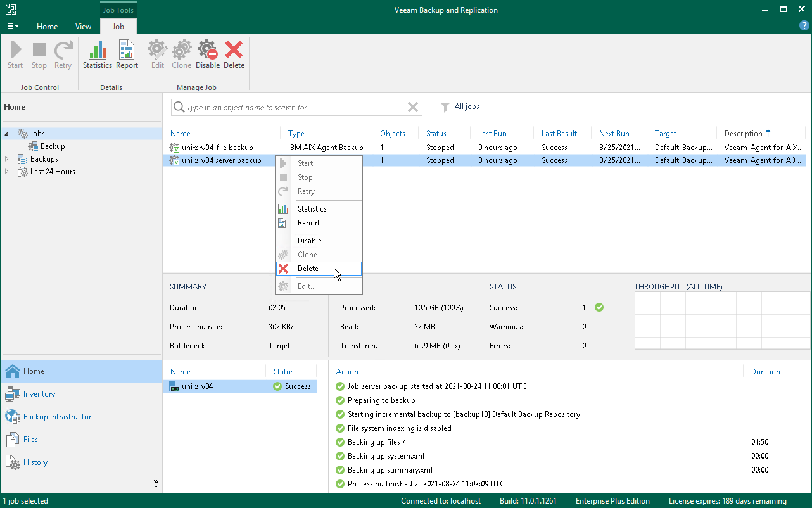Screen dimensions: 812x508
Task: Click the All jobs filter button
Action: [460, 107]
